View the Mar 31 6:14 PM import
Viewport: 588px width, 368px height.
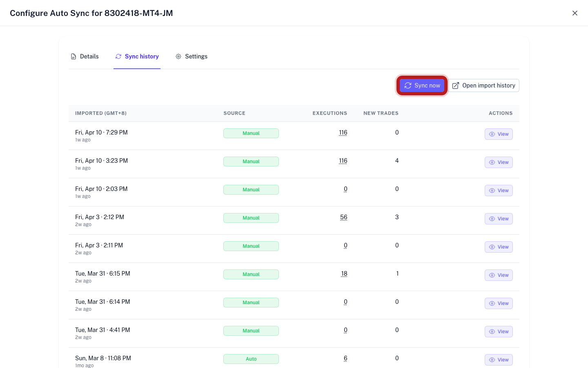coord(499,303)
